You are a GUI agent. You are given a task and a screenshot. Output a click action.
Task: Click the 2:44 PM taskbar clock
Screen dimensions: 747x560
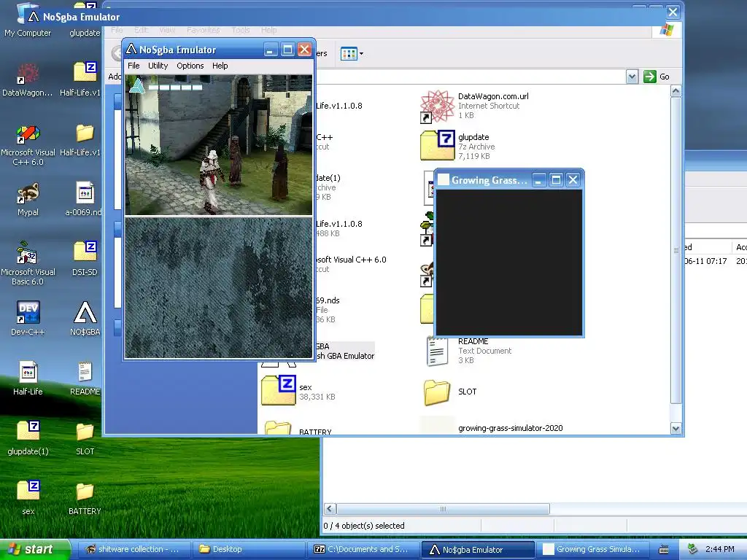click(720, 549)
